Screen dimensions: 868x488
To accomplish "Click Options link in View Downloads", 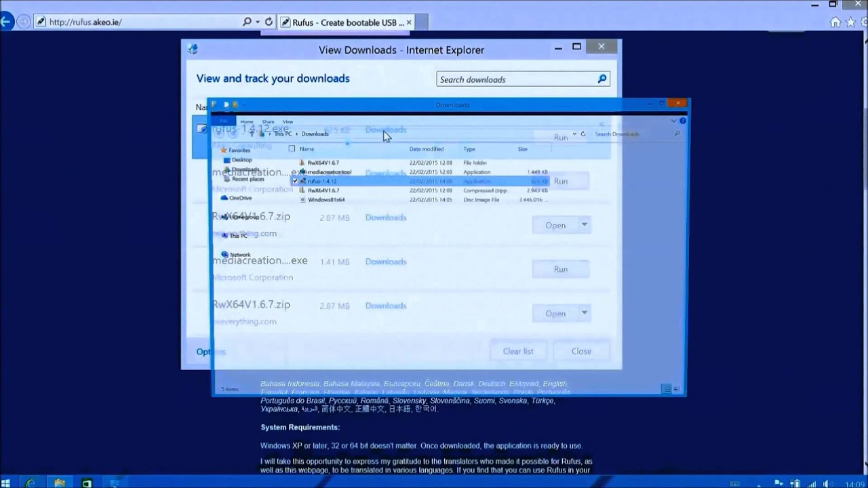I will (x=211, y=351).
